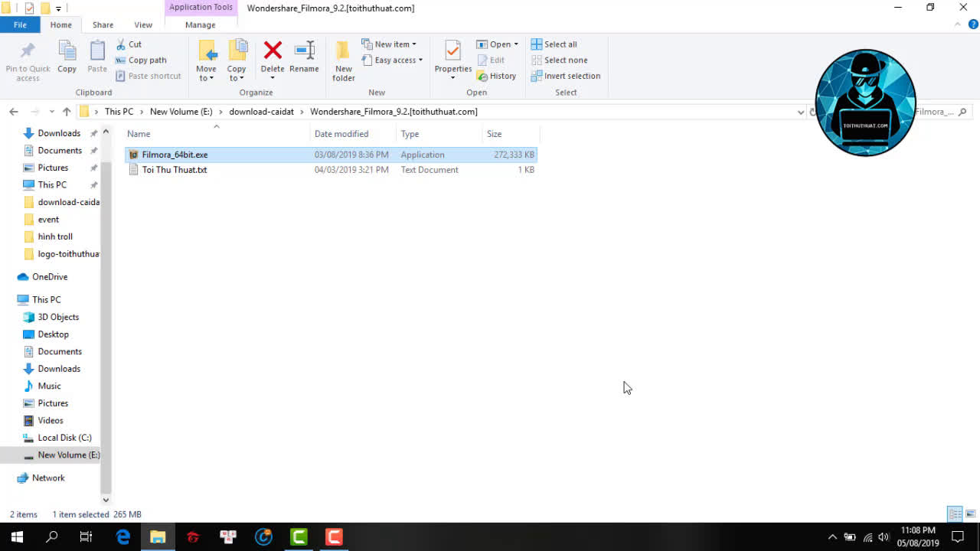
Task: Select the Toi Thu Thuat.txt file
Action: [x=174, y=170]
